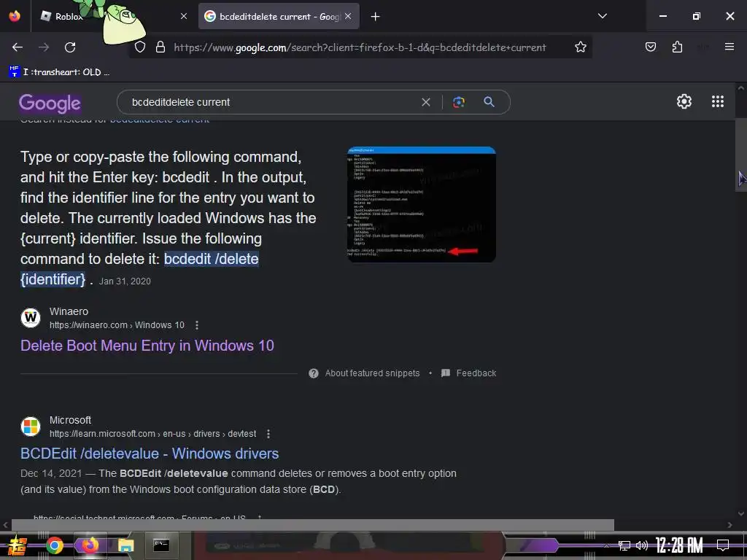Bookmark this page with the star icon

[x=580, y=47]
